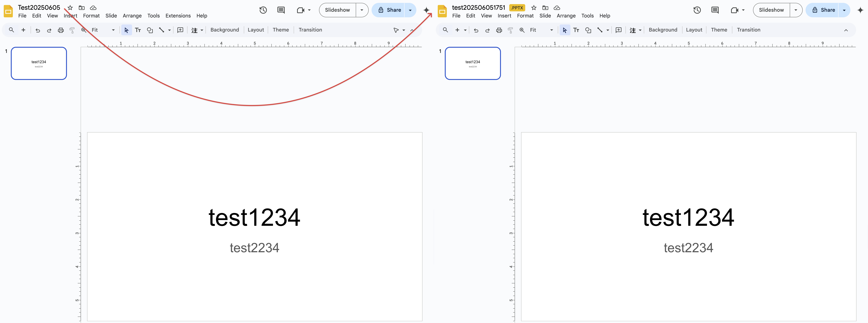Undo last action in the left window
868x323 pixels.
(38, 30)
